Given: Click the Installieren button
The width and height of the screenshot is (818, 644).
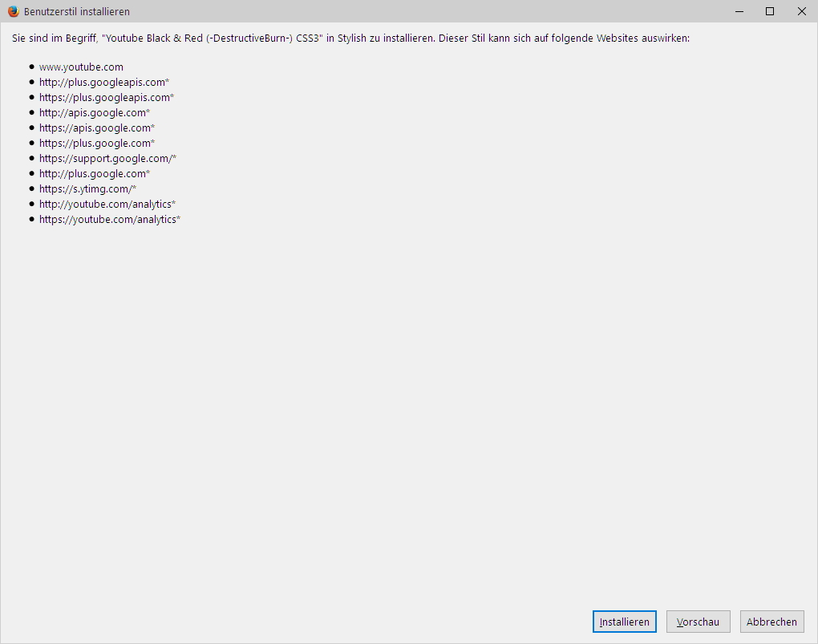Looking at the screenshot, I should pos(625,622).
